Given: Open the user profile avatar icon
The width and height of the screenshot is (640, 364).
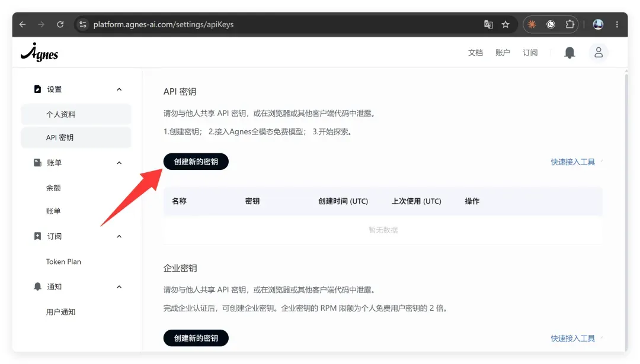Looking at the screenshot, I should pos(599,53).
